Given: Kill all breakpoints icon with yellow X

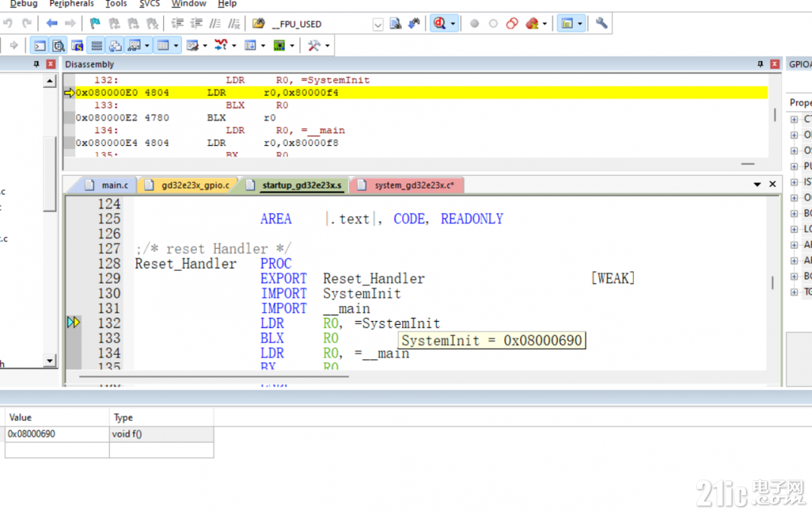Looking at the screenshot, I should 532,24.
